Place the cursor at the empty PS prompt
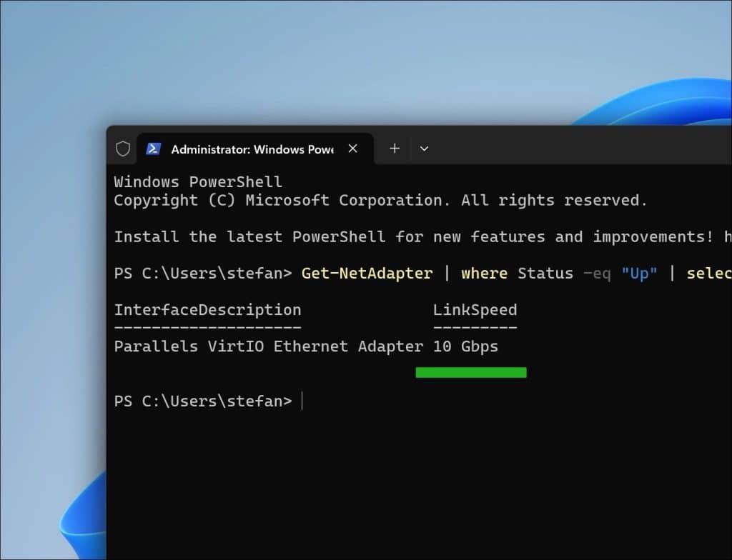The height and width of the screenshot is (560, 732). 302,401
